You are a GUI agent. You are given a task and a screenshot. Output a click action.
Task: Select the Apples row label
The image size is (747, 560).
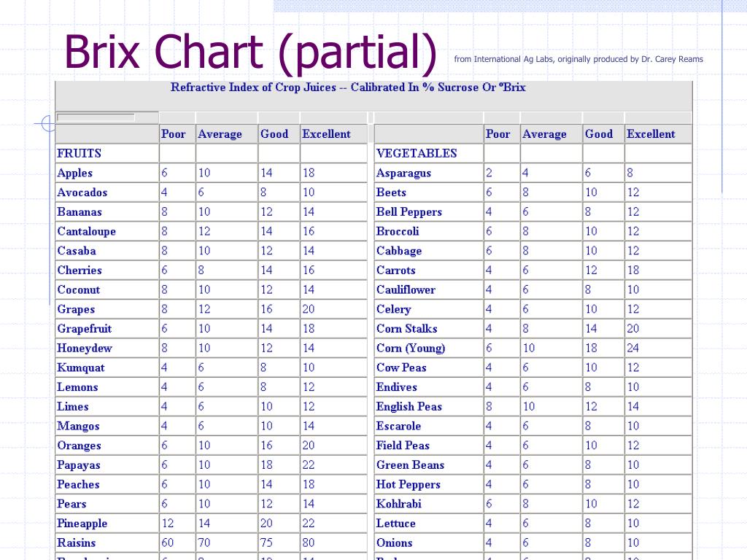pyautogui.click(x=75, y=174)
